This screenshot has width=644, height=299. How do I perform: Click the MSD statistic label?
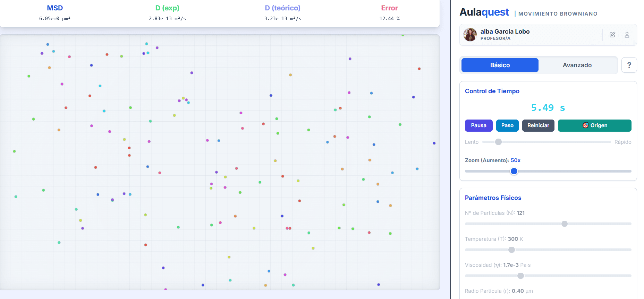click(x=55, y=8)
